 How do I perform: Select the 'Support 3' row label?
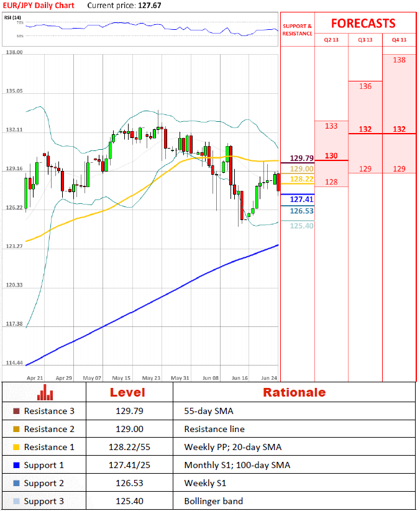(x=44, y=501)
